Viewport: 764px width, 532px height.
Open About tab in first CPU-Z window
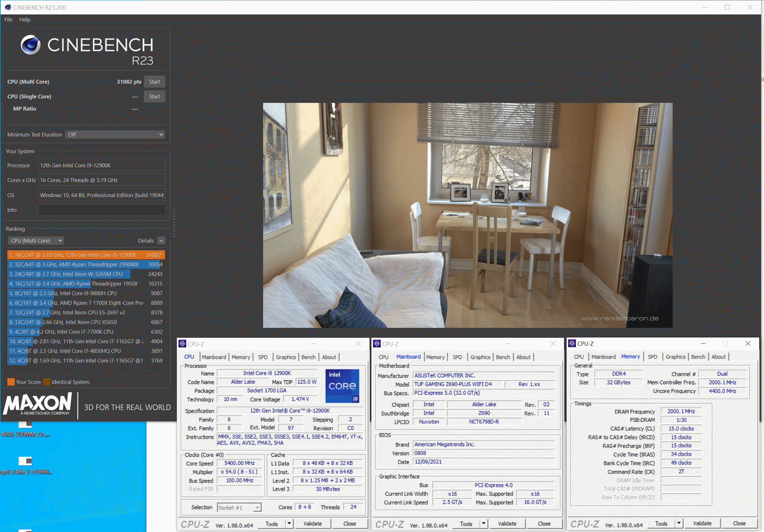[329, 357]
